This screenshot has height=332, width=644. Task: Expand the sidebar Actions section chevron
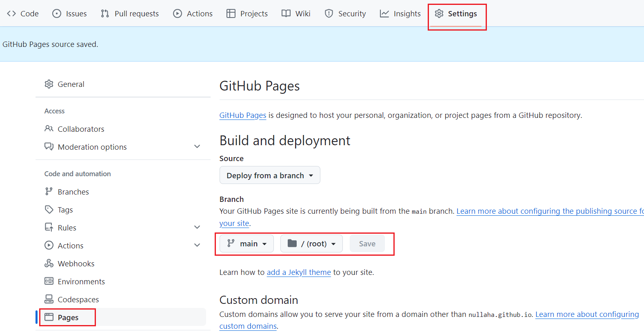tap(197, 245)
